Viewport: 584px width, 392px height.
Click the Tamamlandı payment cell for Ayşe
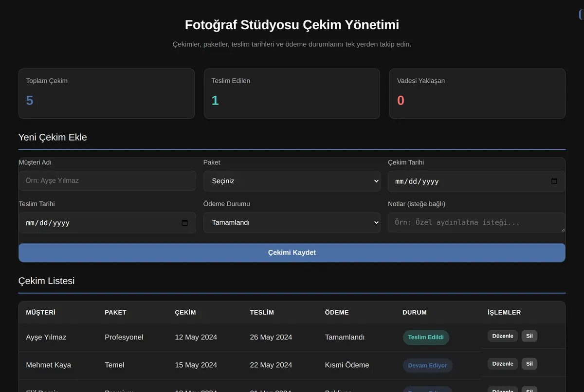(x=345, y=337)
